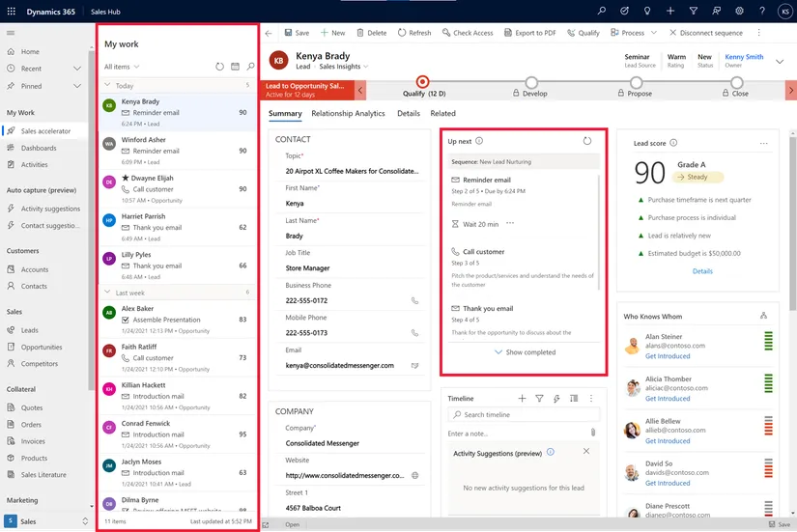Click Get Introduced for Alan Steiner
The height and width of the screenshot is (532, 797).
[668, 356]
